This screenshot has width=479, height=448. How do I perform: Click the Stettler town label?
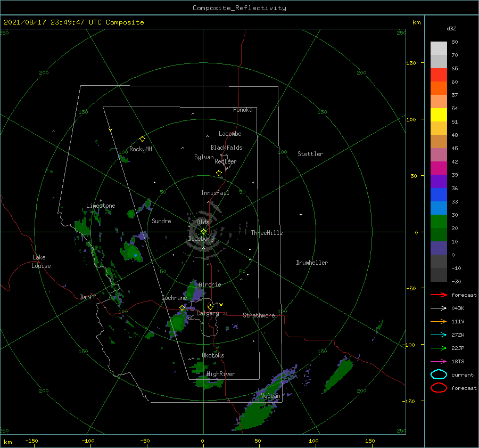pyautogui.click(x=310, y=154)
